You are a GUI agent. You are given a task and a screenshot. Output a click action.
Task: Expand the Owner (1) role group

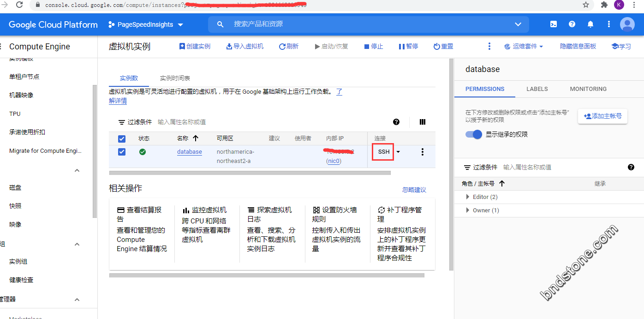(x=469, y=211)
